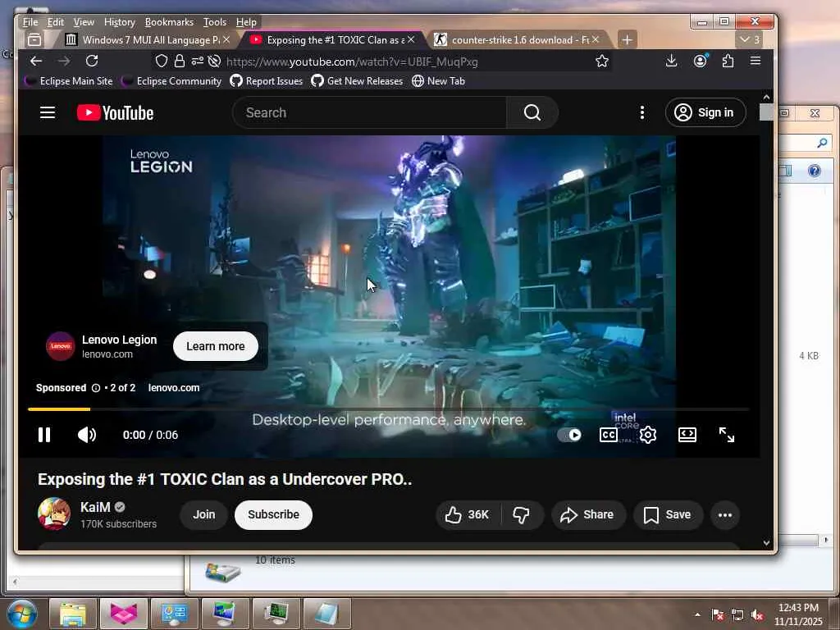Visit the lenovo.com link beside Sponsored

tap(174, 388)
